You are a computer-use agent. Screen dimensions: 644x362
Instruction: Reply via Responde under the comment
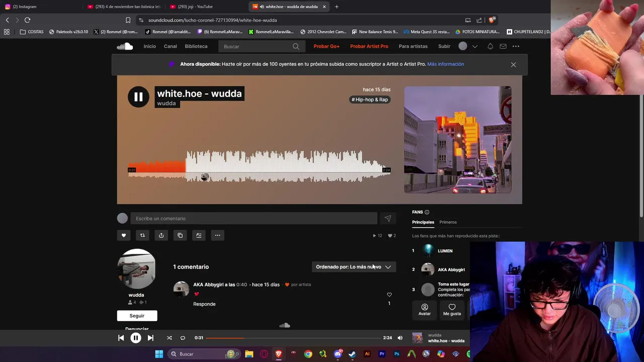[204, 304]
